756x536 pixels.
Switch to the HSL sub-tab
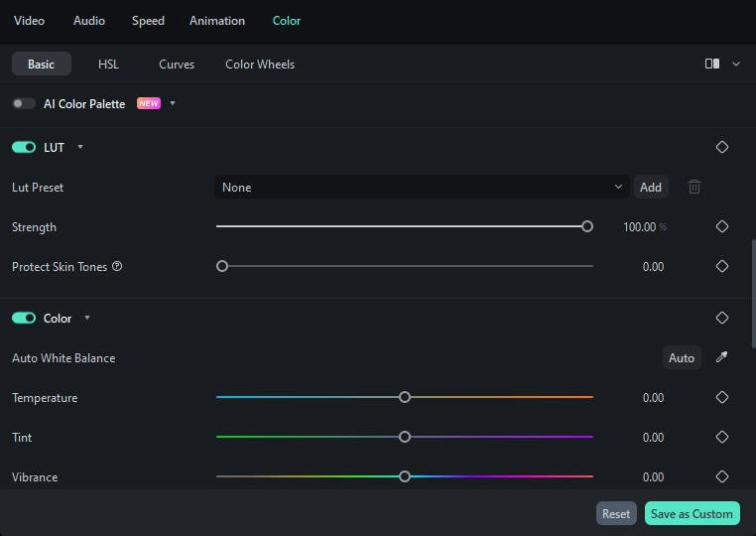(108, 65)
